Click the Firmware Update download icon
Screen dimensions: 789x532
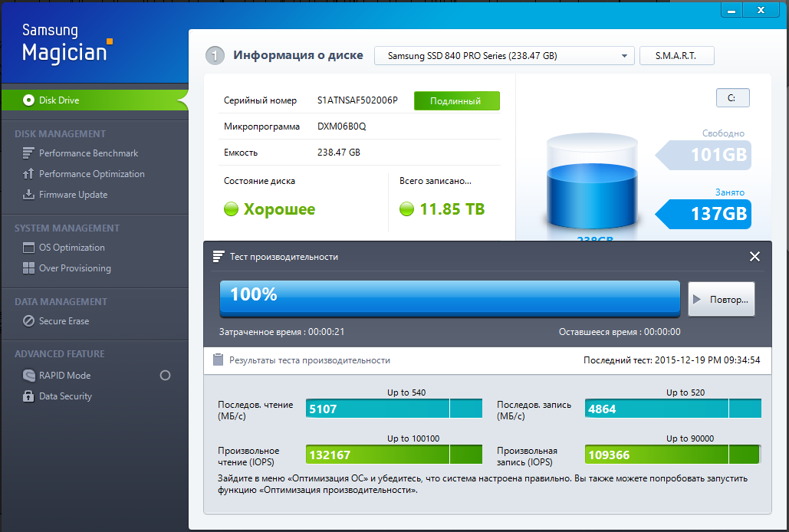(x=28, y=195)
